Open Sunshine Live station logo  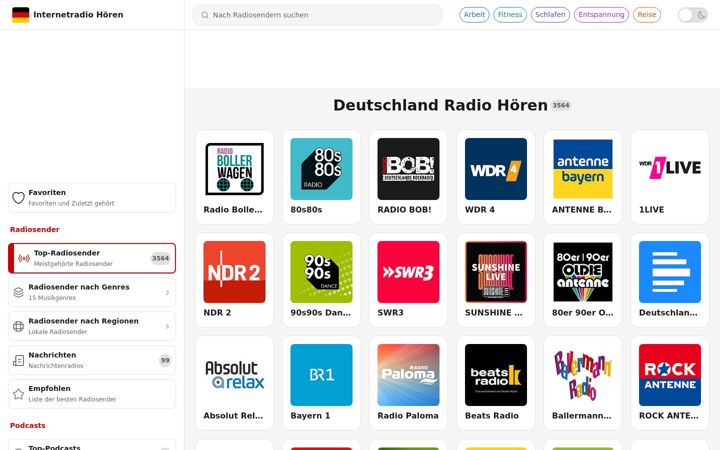[496, 272]
